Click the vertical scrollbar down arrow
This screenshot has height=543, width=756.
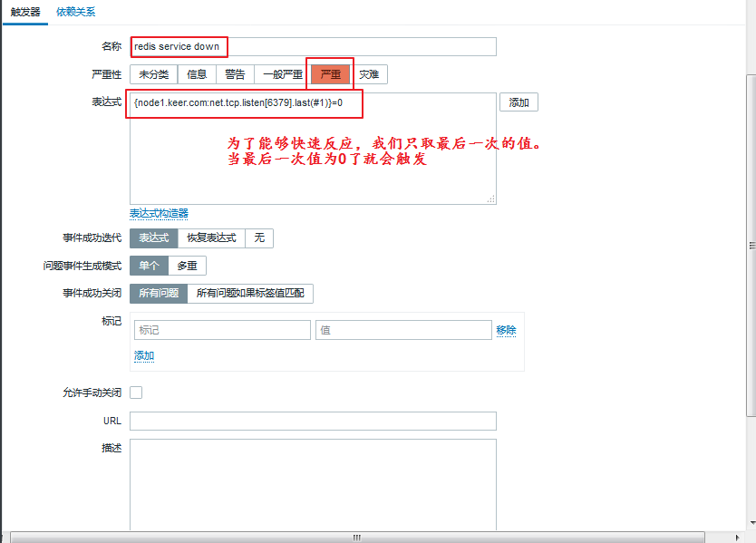(752, 523)
